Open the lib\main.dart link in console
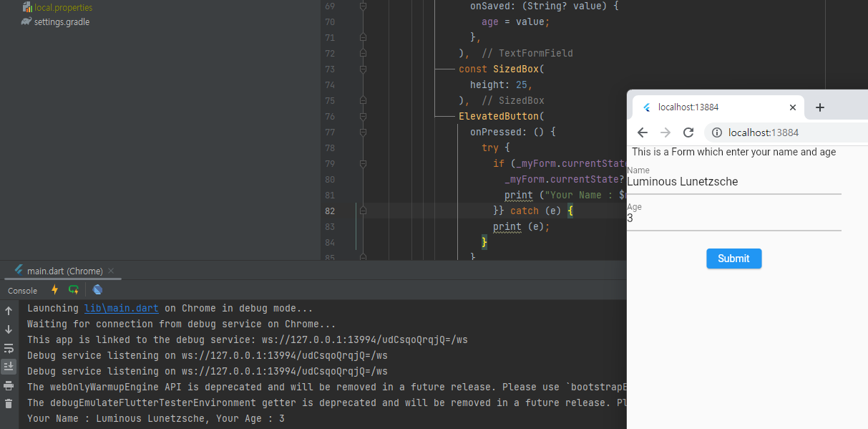 tap(121, 308)
